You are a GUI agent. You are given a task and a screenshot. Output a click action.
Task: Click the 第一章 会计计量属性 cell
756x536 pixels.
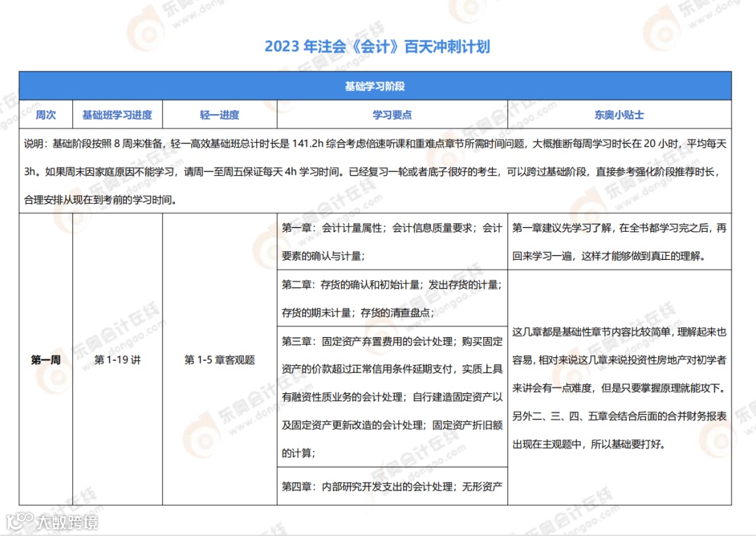click(392, 242)
